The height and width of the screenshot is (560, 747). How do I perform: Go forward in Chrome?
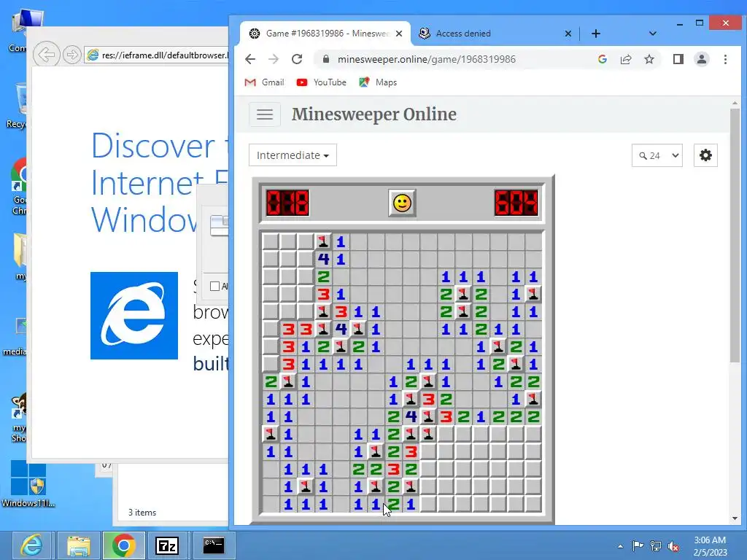pos(274,59)
